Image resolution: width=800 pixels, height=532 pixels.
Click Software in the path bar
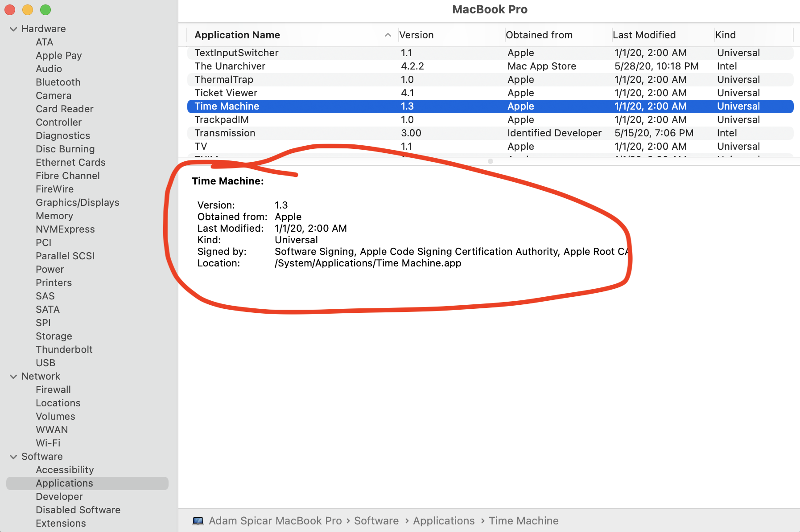pyautogui.click(x=376, y=521)
